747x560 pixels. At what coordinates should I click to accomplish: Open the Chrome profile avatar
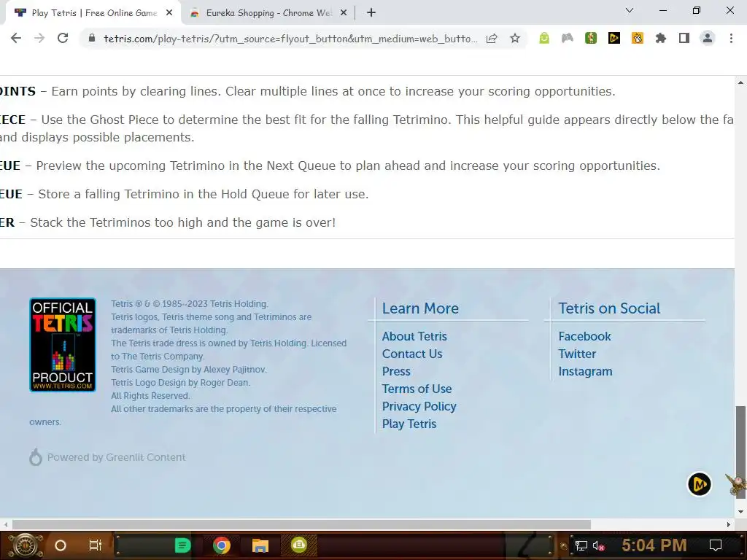point(708,38)
